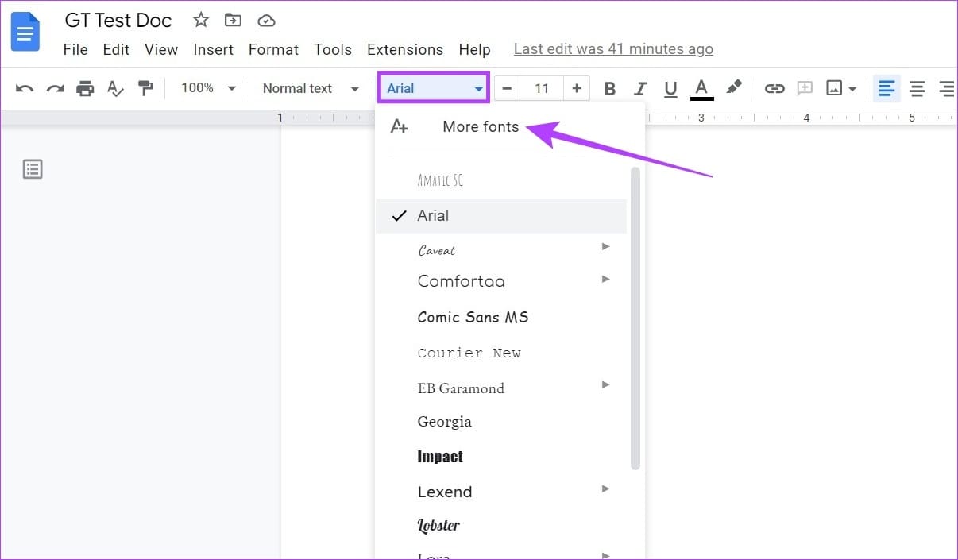Show the document outline
Image resolution: width=958 pixels, height=560 pixels.
pyautogui.click(x=33, y=169)
